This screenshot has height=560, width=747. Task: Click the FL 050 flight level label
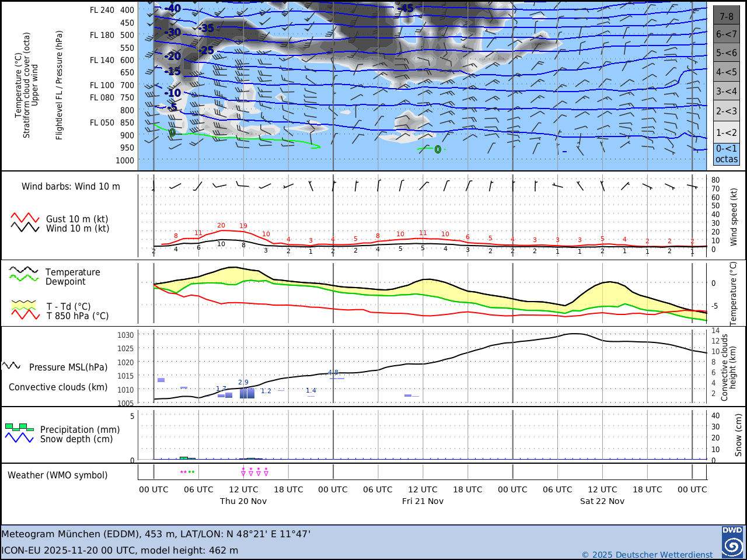pos(102,123)
